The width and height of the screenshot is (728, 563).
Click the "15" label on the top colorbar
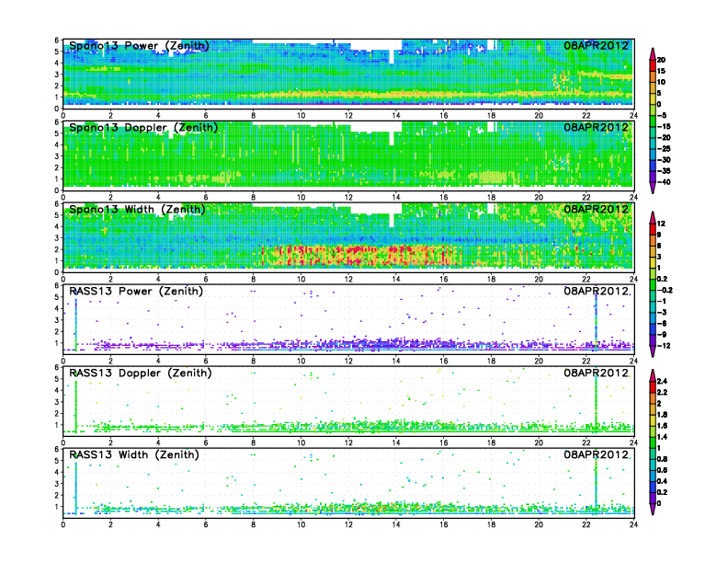(x=661, y=71)
